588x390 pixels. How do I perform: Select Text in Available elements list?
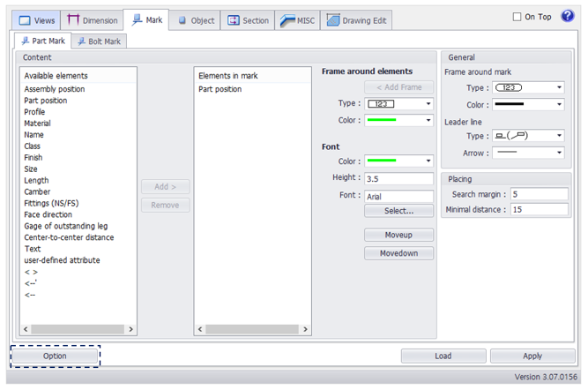(x=33, y=249)
